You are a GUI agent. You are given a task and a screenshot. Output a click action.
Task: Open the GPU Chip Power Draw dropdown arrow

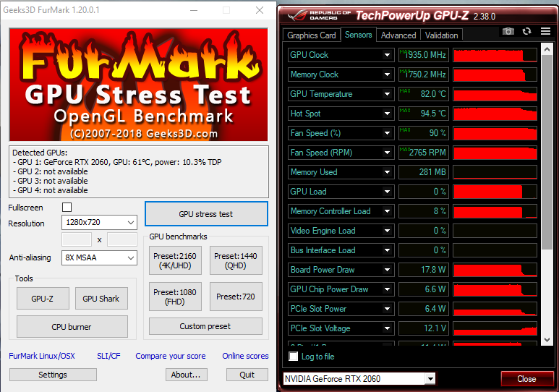[387, 289]
